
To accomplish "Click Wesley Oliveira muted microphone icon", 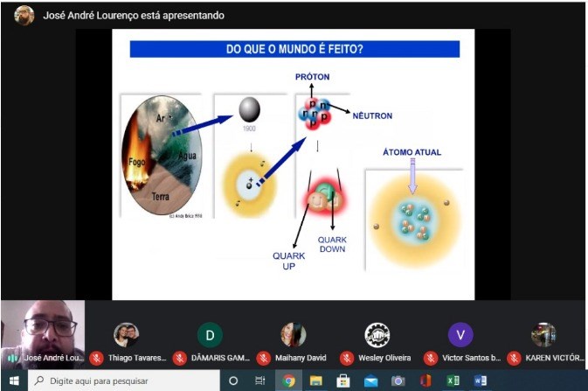I will point(347,358).
